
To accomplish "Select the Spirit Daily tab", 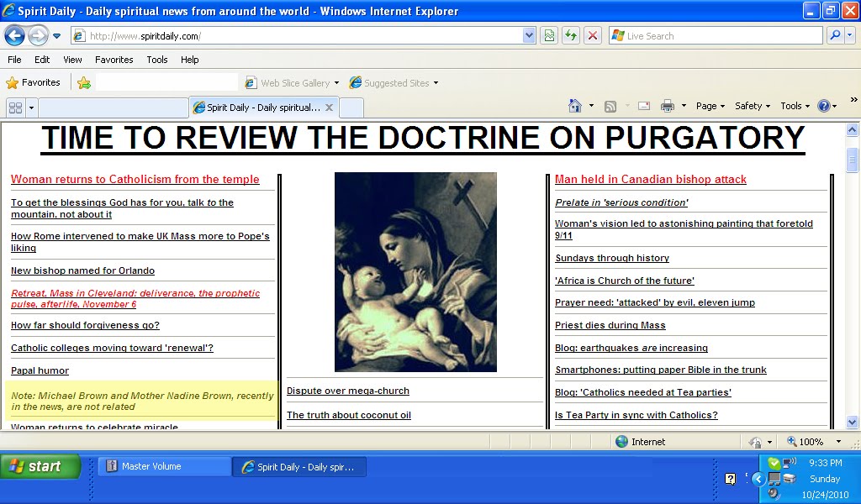I will (x=263, y=108).
